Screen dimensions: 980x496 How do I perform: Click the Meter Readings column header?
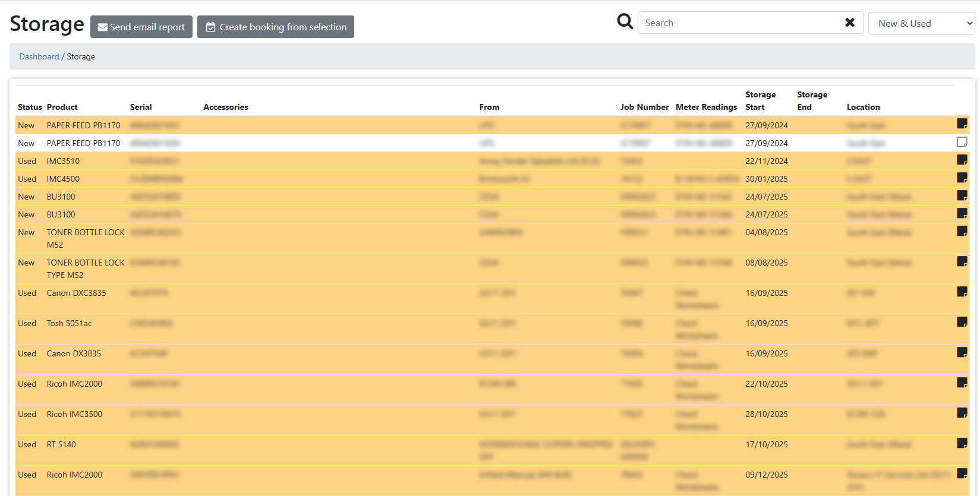click(706, 107)
